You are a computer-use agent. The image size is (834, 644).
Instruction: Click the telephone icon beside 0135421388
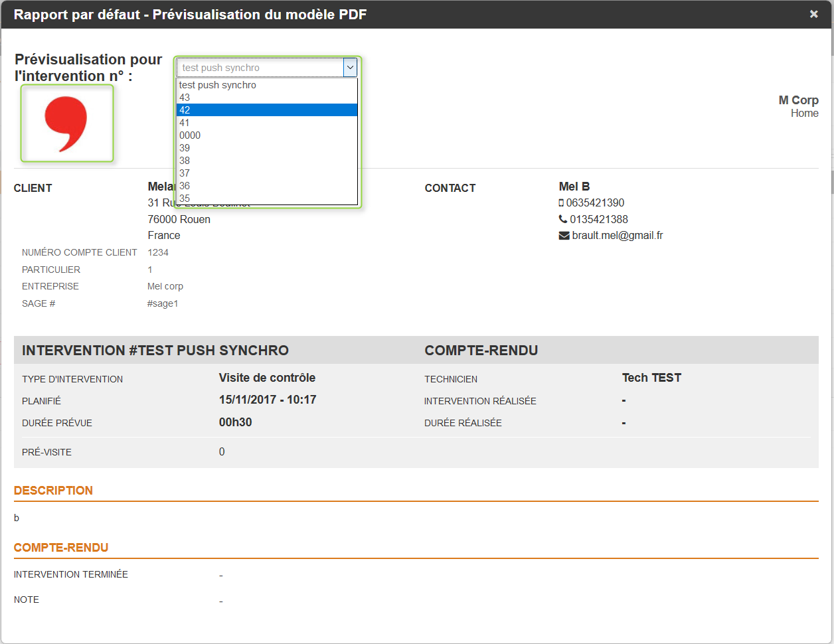click(x=563, y=220)
